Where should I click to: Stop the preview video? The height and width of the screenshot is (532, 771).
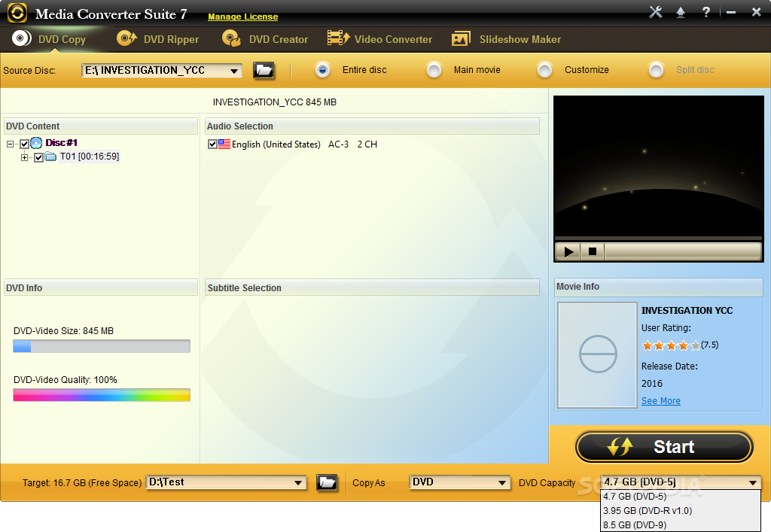(x=593, y=251)
